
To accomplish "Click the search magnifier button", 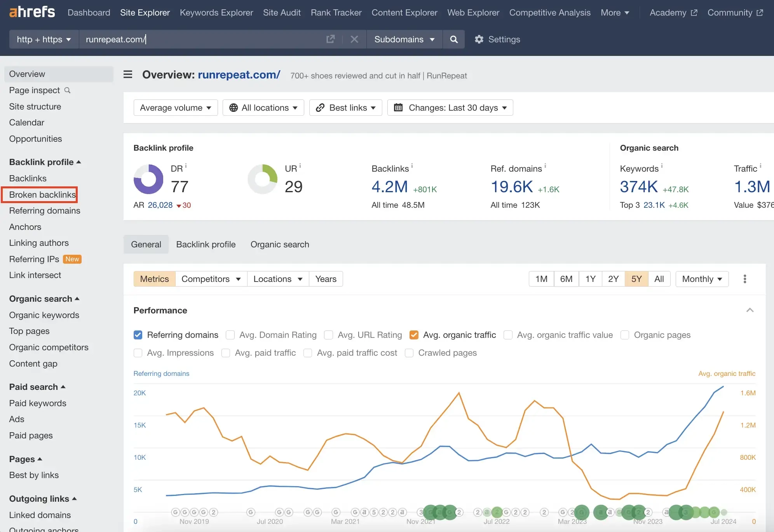I will [x=453, y=39].
